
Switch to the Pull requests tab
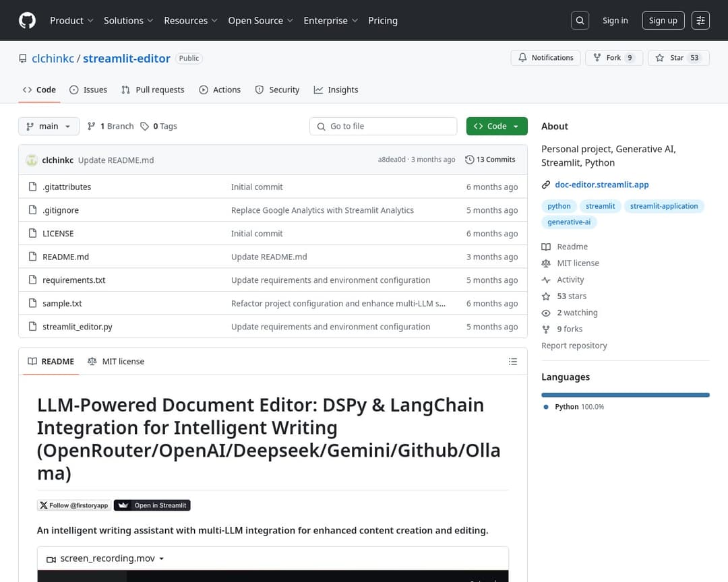pos(153,90)
